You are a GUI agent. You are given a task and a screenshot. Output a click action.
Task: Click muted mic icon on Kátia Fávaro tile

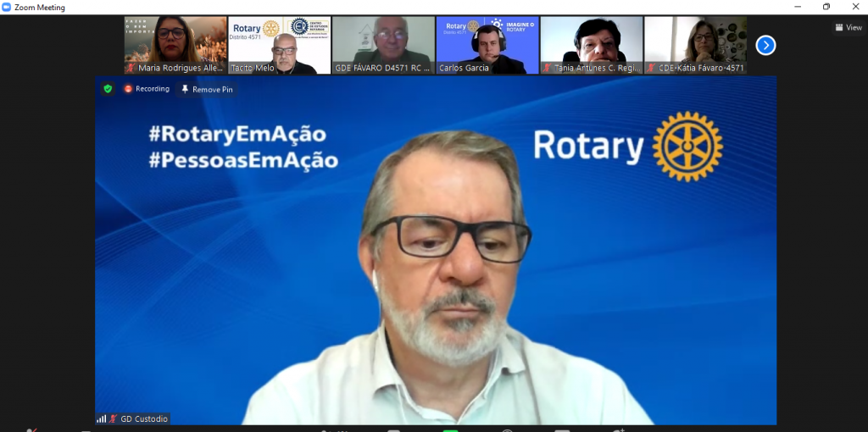tap(652, 68)
